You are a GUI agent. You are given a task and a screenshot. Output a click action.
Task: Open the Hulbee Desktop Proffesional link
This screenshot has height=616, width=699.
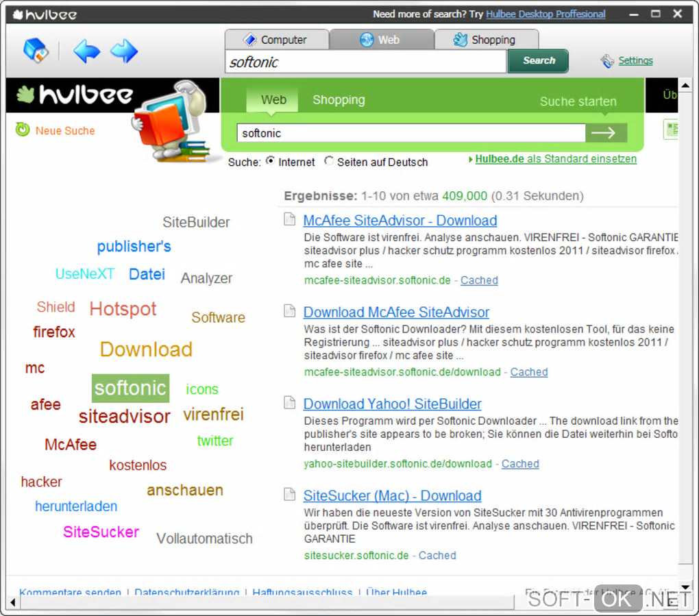tap(545, 14)
